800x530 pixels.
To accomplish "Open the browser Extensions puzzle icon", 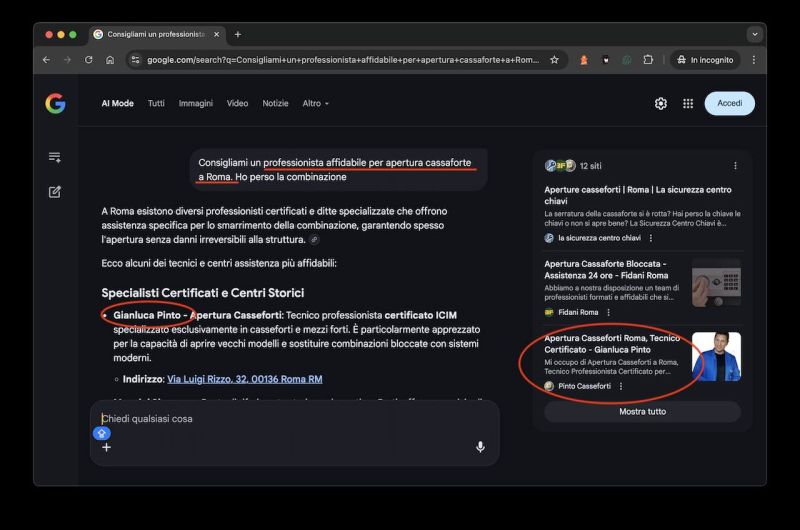I will pos(648,60).
